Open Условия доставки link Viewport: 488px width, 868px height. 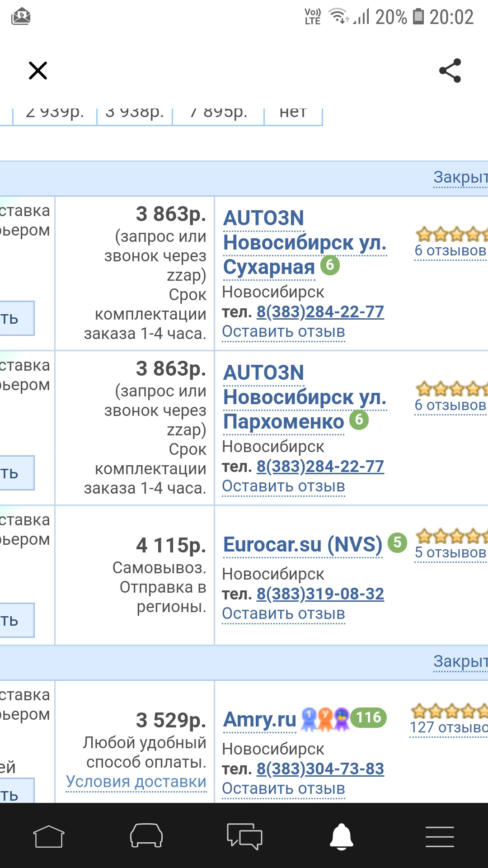(136, 781)
